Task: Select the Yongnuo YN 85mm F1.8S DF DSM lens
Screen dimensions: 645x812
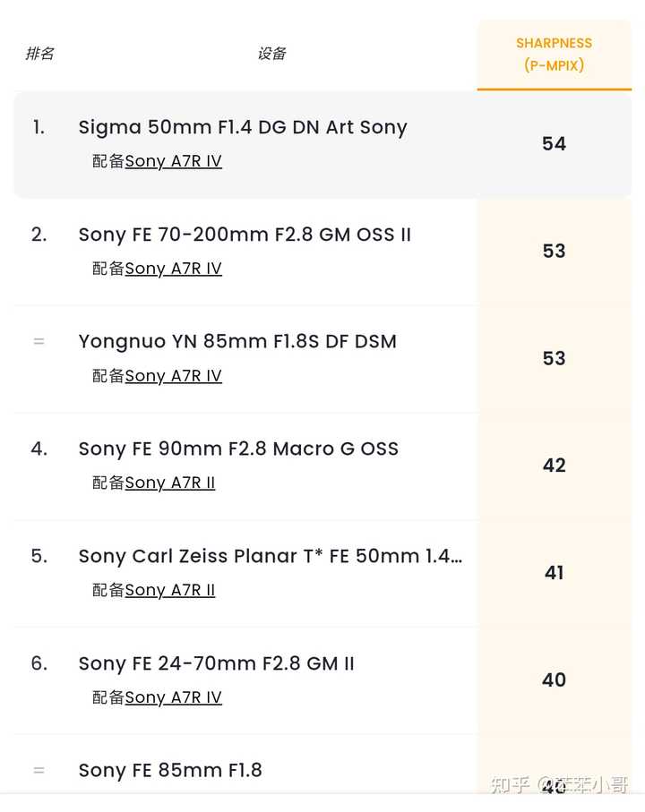Action: [237, 341]
